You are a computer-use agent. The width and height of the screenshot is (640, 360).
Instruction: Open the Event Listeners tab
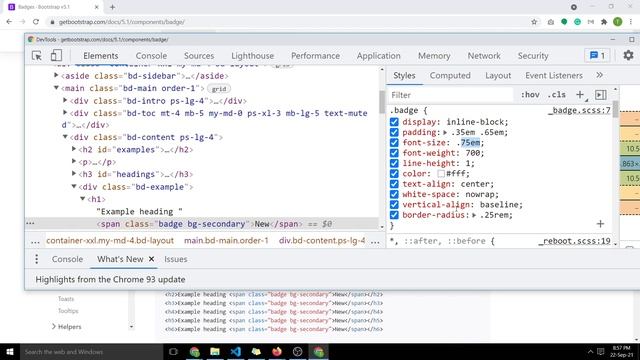coord(554,76)
